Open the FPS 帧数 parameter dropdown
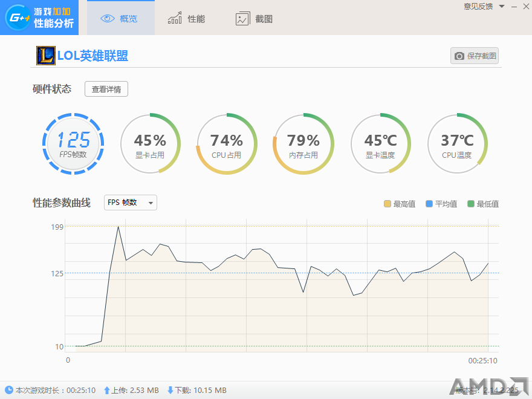This screenshot has height=399, width=532. [x=131, y=203]
